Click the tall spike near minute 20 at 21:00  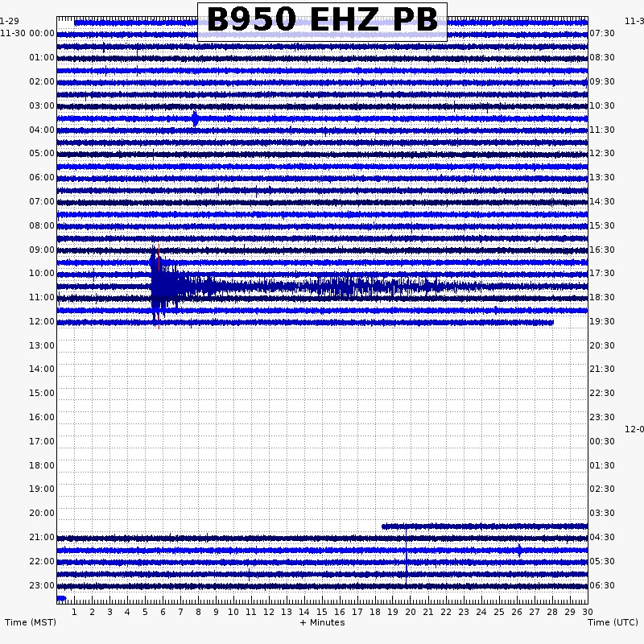coord(407,553)
